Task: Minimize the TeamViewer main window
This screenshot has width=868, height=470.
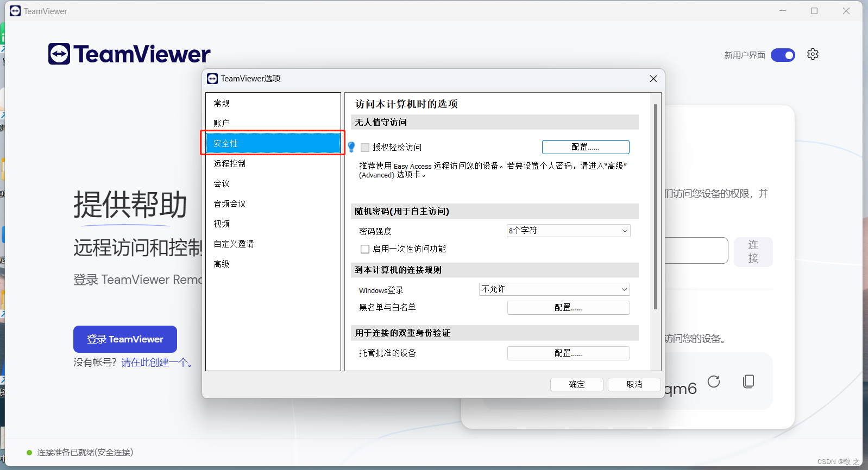Action: pyautogui.click(x=783, y=11)
